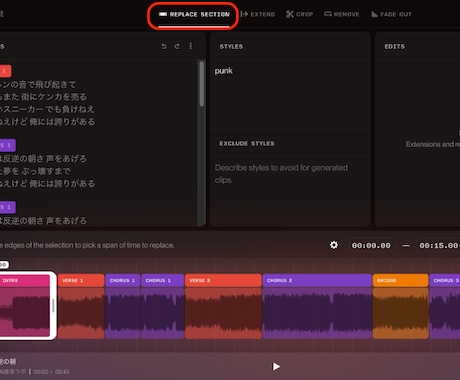This screenshot has height=380, width=460.
Task: Open replace settings gear
Action: [334, 245]
